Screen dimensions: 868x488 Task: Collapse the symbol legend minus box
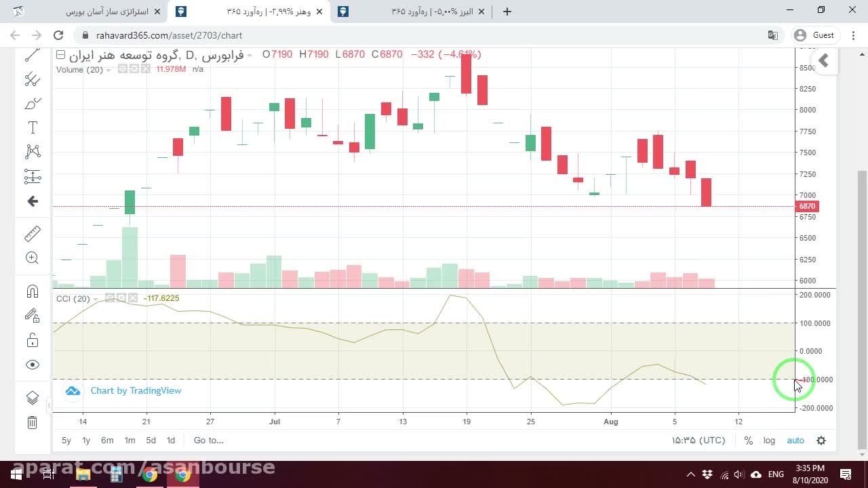[60, 54]
